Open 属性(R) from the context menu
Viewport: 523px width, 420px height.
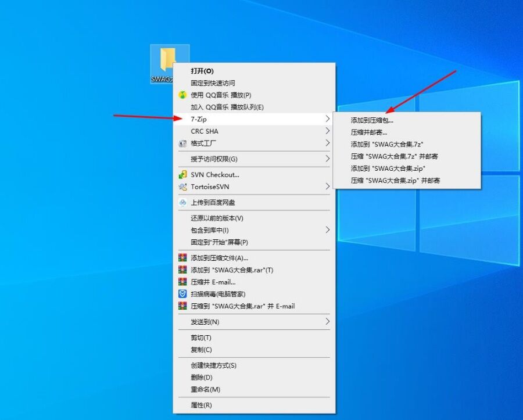point(254,405)
